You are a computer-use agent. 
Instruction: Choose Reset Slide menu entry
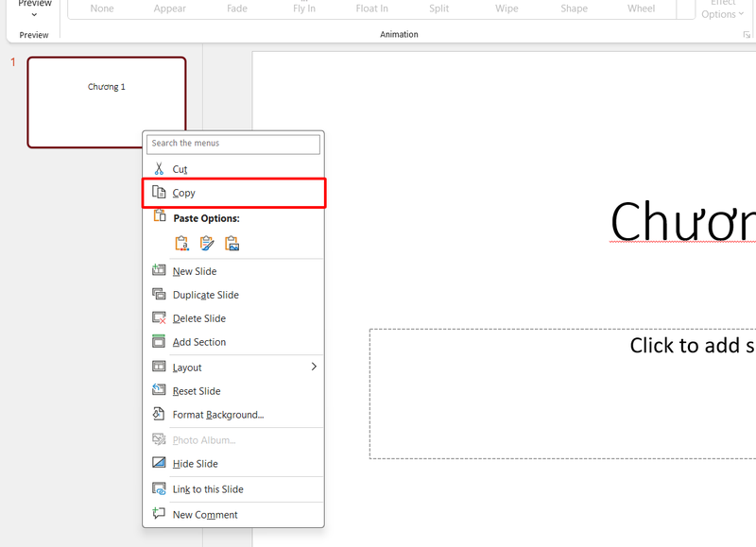(233, 391)
